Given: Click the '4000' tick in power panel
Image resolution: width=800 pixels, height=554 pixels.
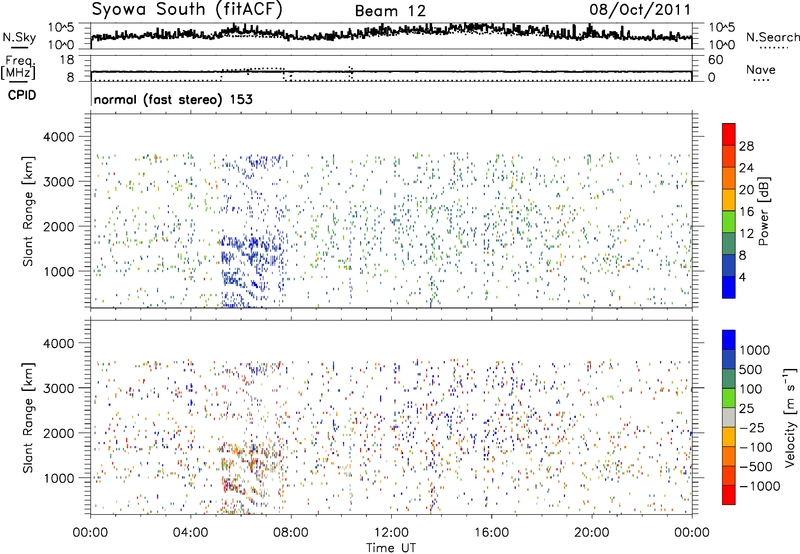Looking at the screenshot, I should tap(59, 137).
